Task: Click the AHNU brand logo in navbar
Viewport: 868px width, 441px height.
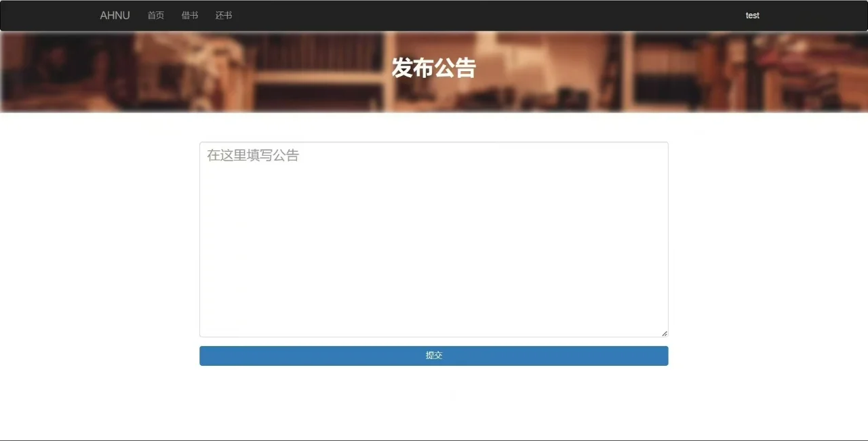Action: [x=115, y=15]
